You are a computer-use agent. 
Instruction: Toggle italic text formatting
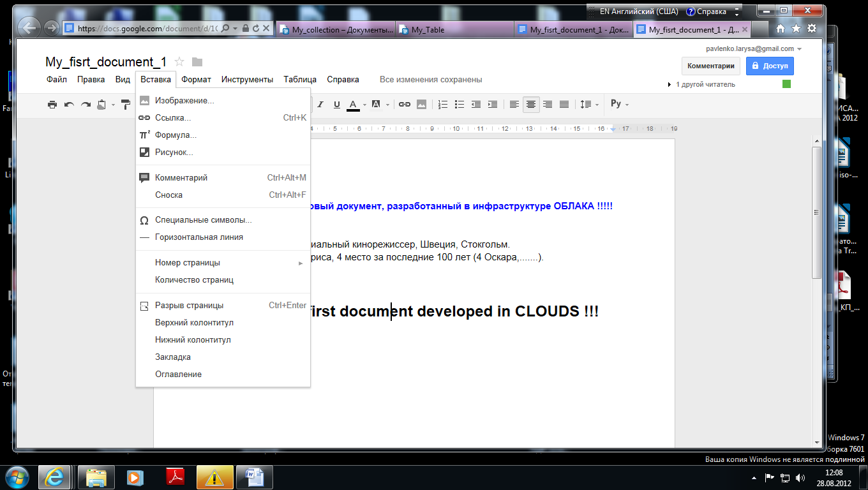coord(320,104)
